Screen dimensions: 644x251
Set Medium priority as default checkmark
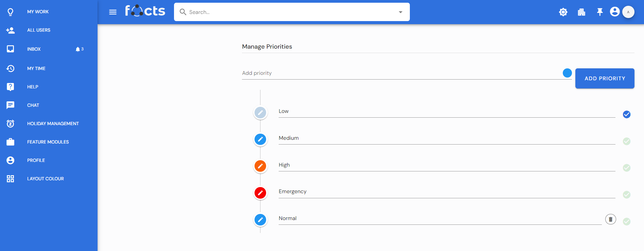tap(627, 141)
